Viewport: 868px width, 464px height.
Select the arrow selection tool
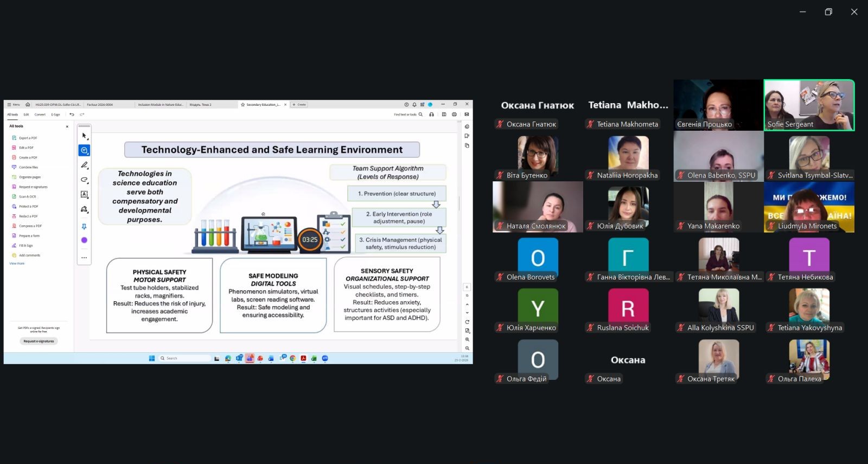[84, 136]
